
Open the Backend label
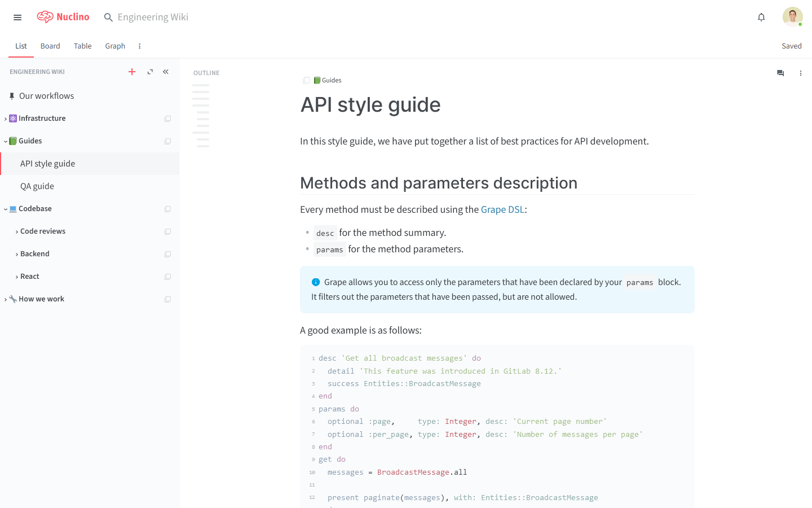click(35, 254)
